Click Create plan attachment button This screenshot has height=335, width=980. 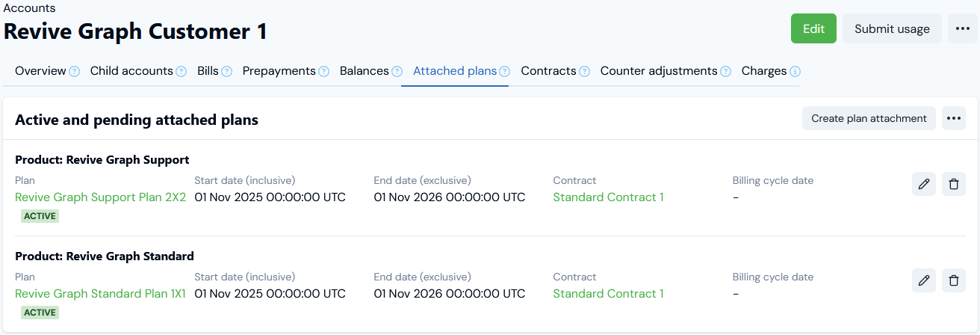point(869,118)
